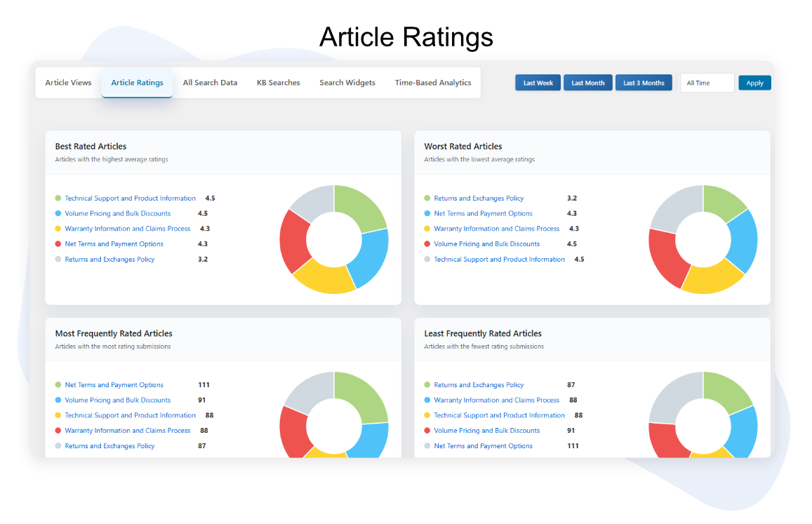Image resolution: width=812 pixels, height=524 pixels.
Task: Click blue legend dot in Best Rated Articles
Action: pyautogui.click(x=58, y=214)
